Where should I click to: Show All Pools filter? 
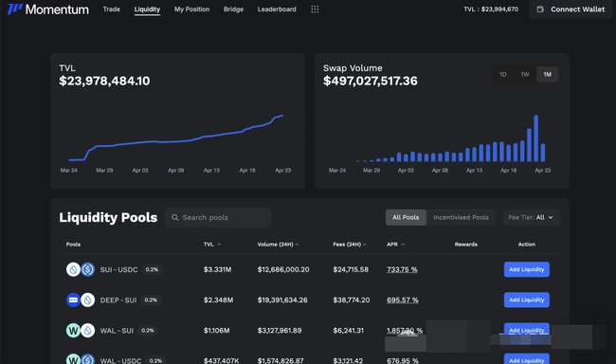pos(406,217)
